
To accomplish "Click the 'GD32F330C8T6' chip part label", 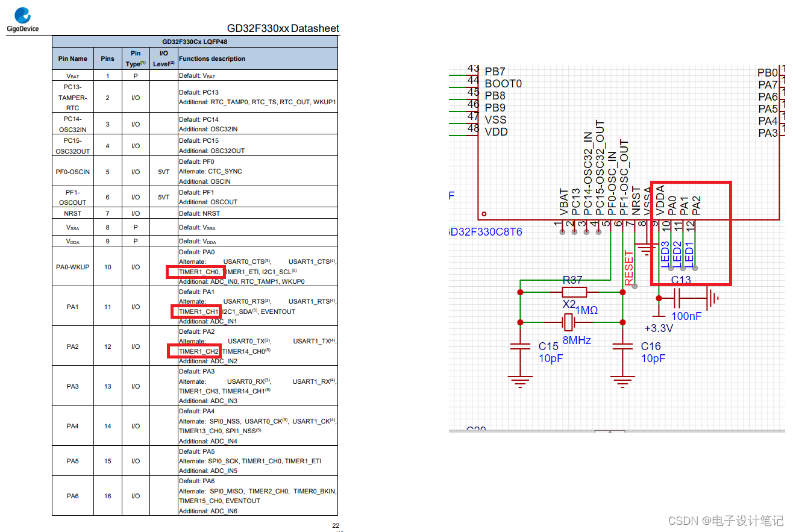I will (x=486, y=232).
